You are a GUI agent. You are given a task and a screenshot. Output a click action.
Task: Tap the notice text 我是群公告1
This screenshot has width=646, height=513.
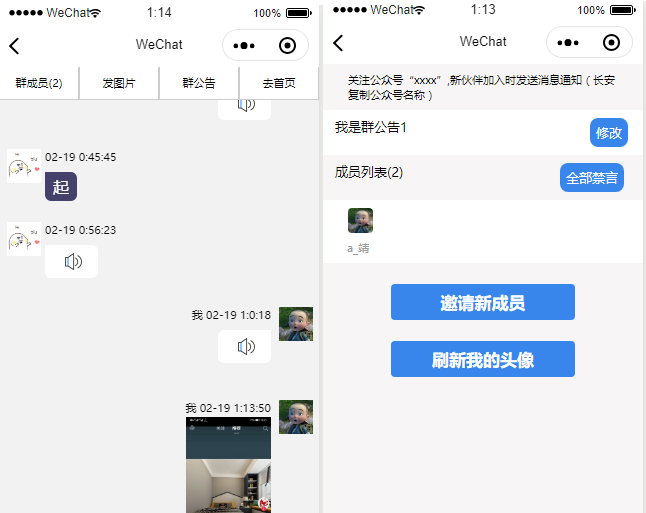click(x=370, y=127)
